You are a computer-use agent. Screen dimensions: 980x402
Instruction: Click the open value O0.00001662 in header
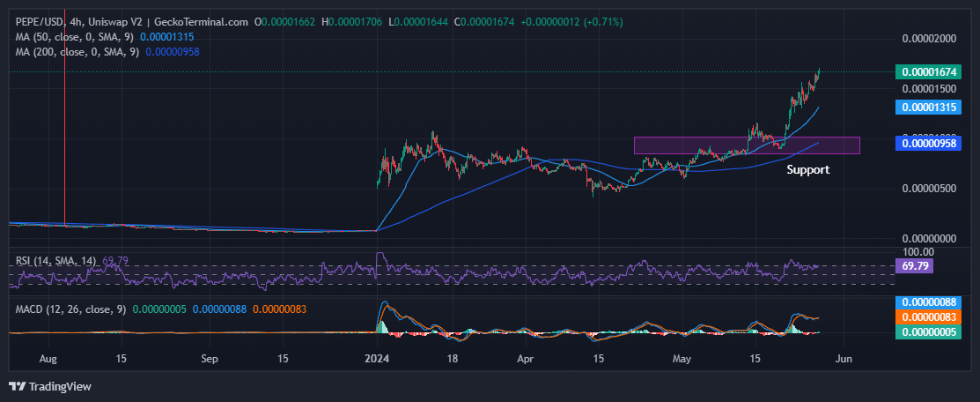(x=285, y=23)
